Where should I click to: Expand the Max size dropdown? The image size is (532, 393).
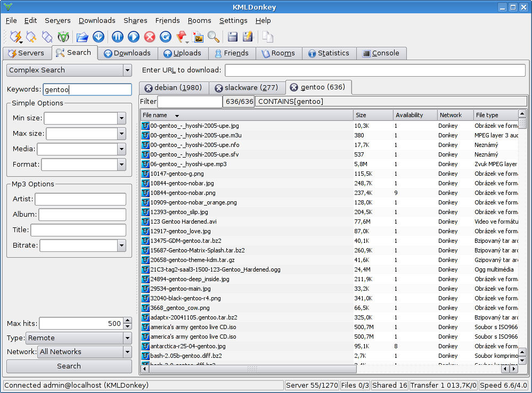121,134
